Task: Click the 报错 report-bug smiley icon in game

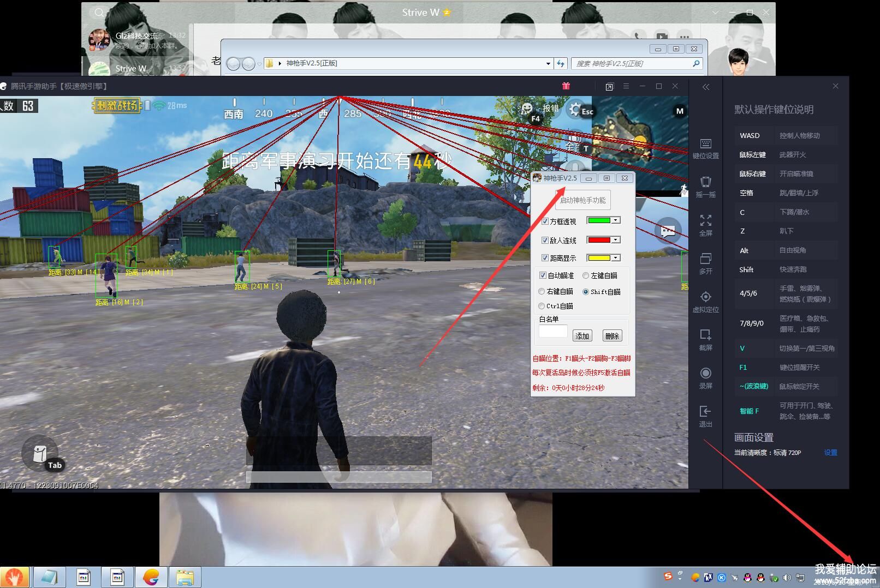Action: pyautogui.click(x=527, y=109)
